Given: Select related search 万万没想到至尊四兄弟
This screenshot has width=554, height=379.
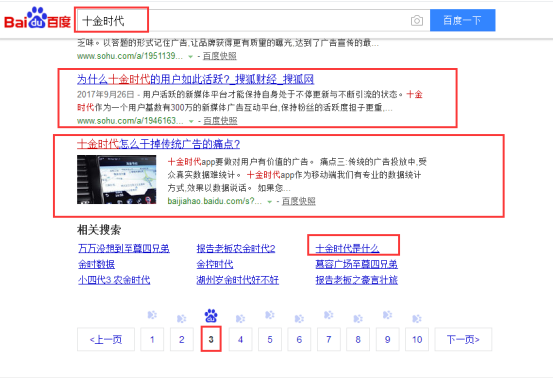Looking at the screenshot, I should coord(124,248).
